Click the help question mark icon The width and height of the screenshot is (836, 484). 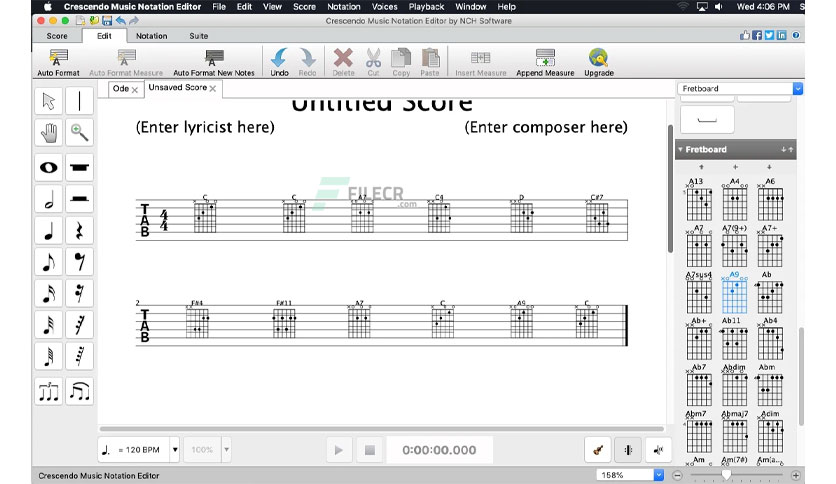[795, 35]
